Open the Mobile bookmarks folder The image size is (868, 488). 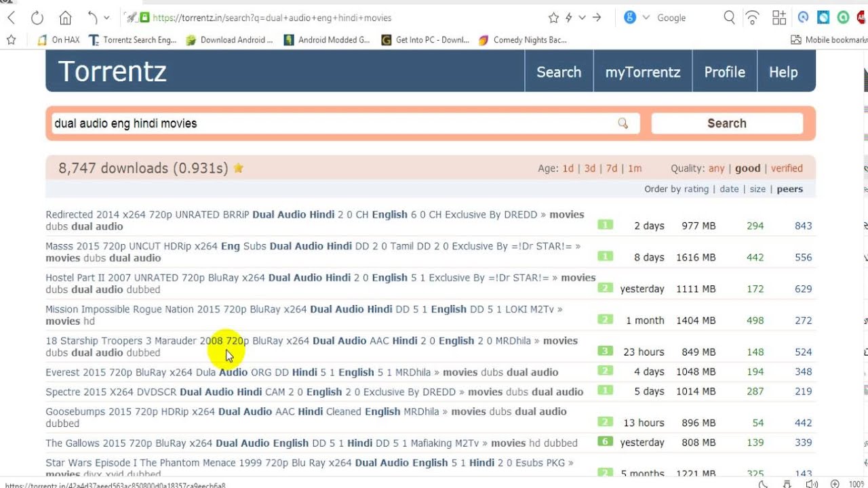coord(829,40)
